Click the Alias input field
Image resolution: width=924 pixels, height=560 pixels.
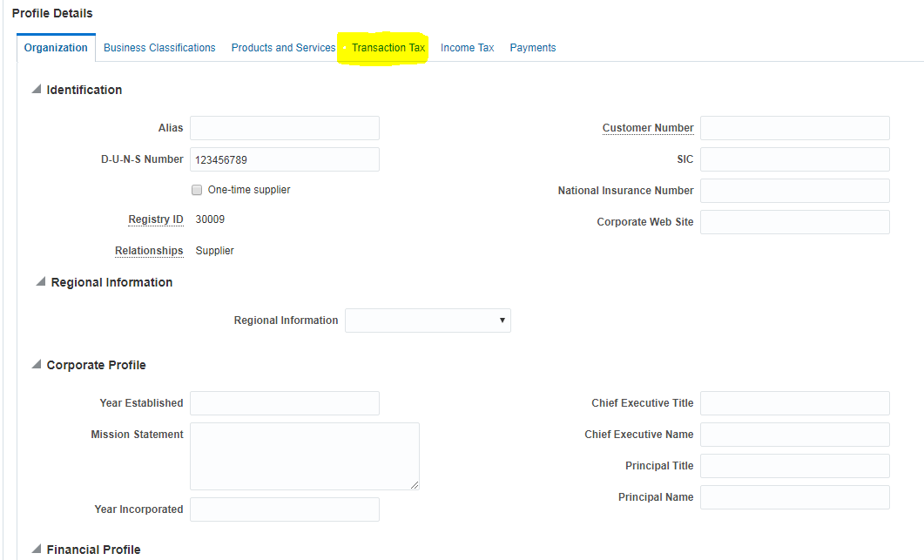pyautogui.click(x=284, y=127)
